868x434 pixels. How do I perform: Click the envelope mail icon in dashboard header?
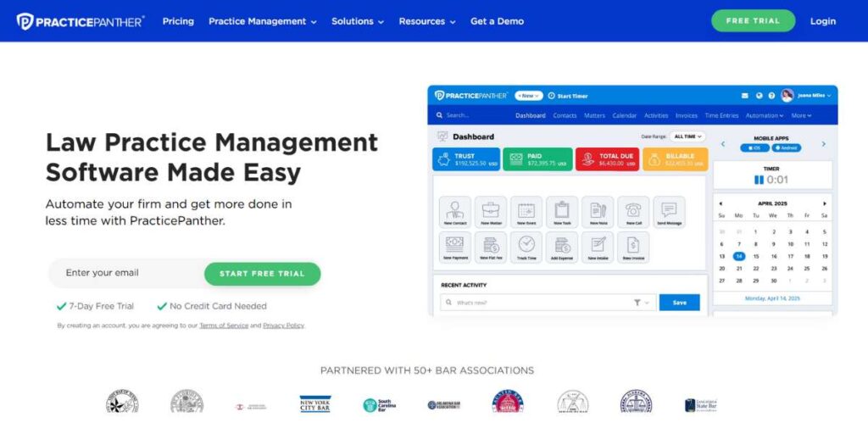coord(745,96)
